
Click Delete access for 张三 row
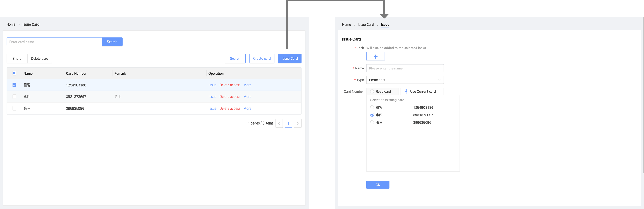[x=230, y=108]
